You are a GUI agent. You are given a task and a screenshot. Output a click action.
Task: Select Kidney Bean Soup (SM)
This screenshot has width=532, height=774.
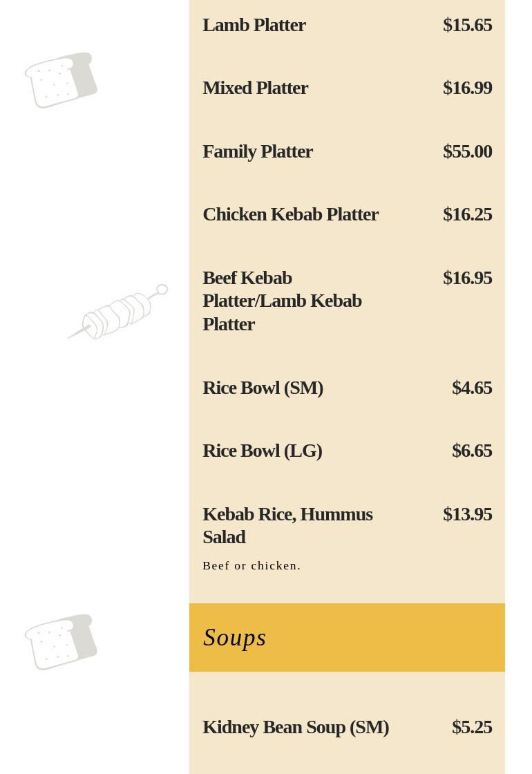[296, 727]
